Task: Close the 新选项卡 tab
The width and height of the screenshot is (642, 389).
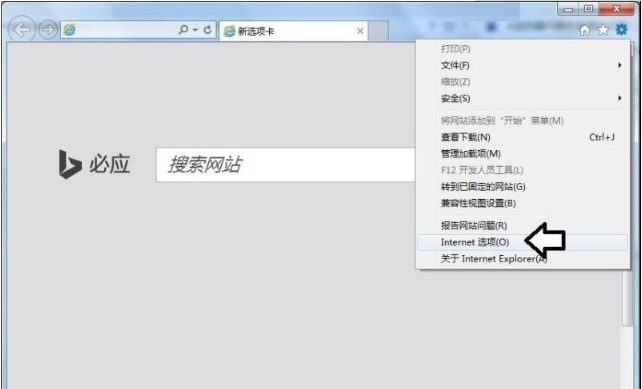Action: tap(360, 31)
